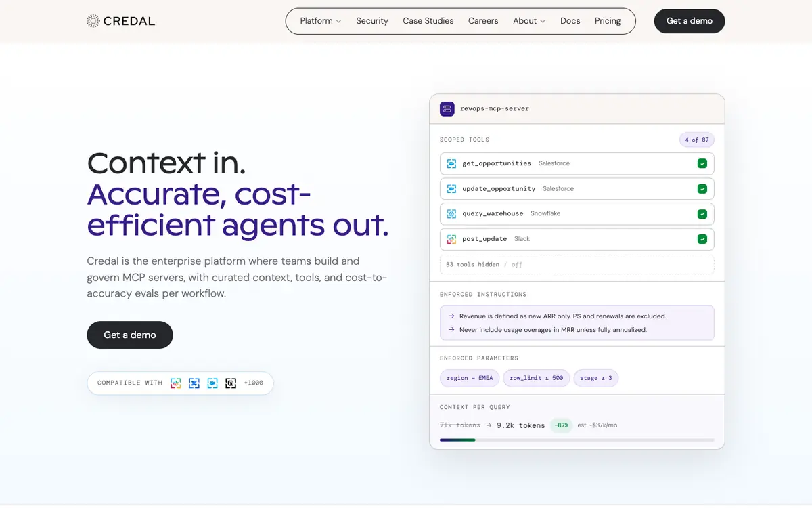The width and height of the screenshot is (812, 508).
Task: Expand the Platform dropdown menu
Action: (x=321, y=21)
